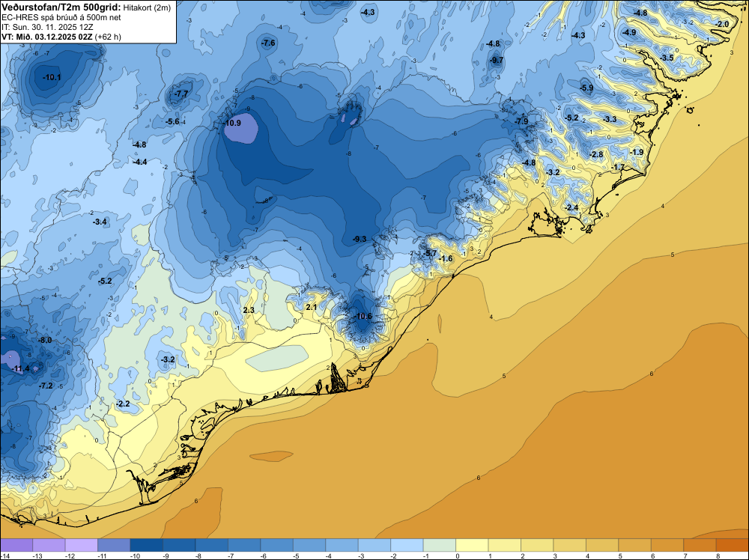Click the -2.4 temperature label
The width and height of the screenshot is (749, 560).
tap(571, 207)
